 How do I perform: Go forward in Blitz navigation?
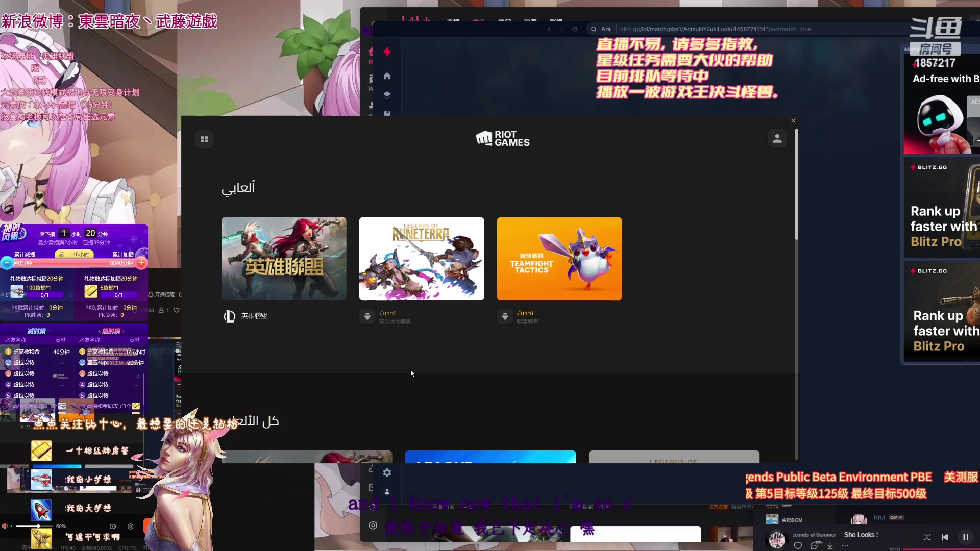[x=561, y=29]
